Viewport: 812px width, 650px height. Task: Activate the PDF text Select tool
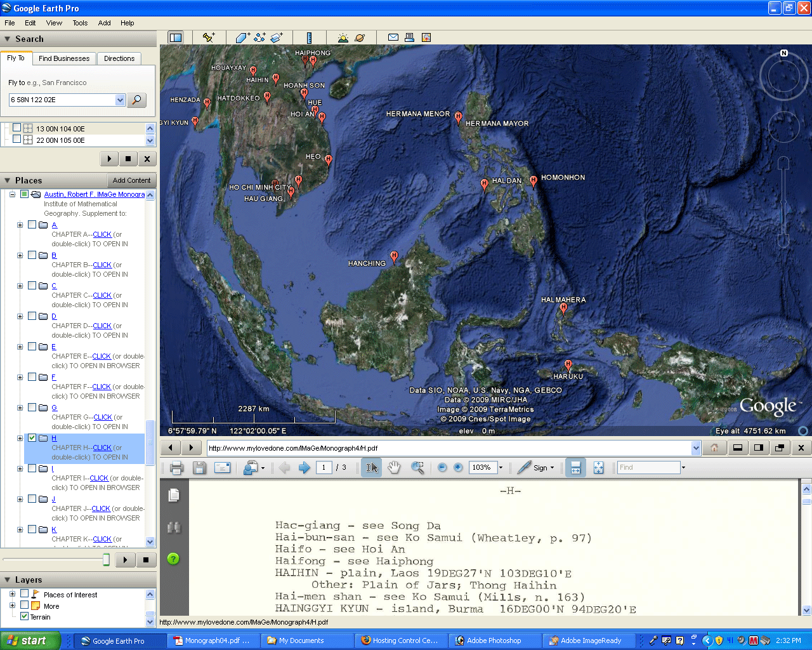372,468
